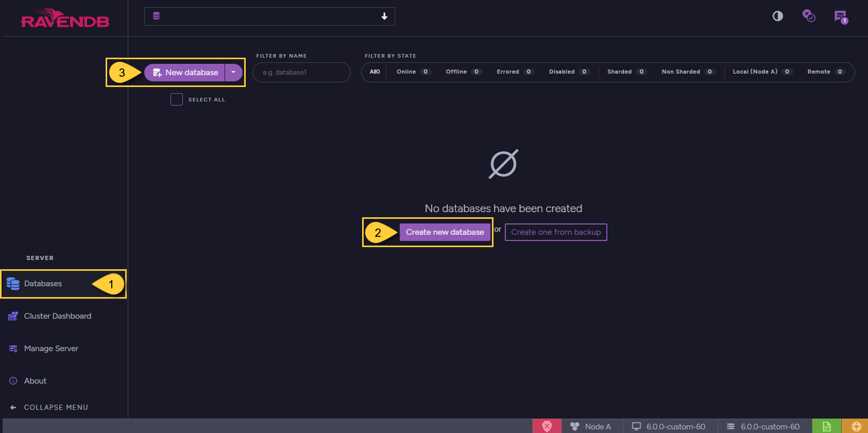Click the Cluster Dashboard icon
868x433 pixels.
pyautogui.click(x=13, y=316)
